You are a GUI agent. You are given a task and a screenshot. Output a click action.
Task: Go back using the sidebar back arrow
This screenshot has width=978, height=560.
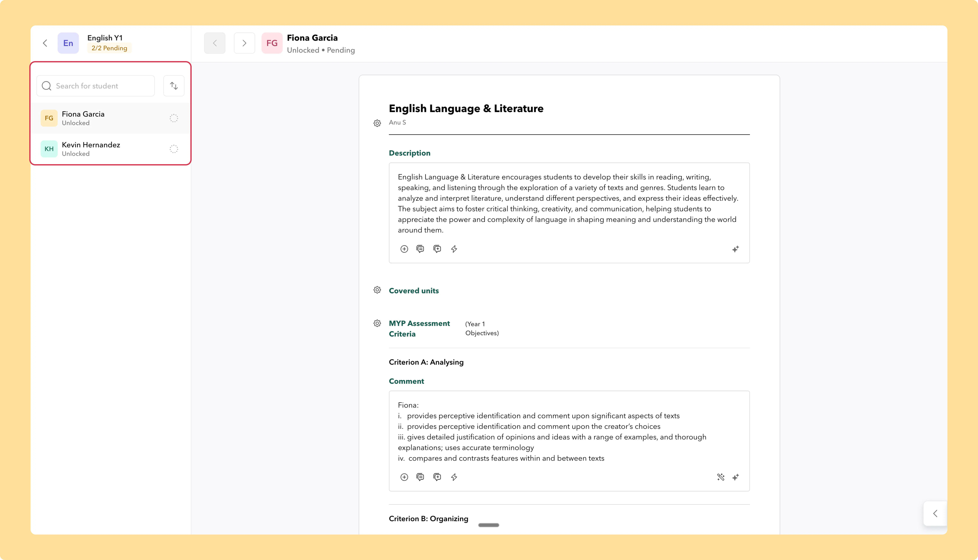[45, 43]
